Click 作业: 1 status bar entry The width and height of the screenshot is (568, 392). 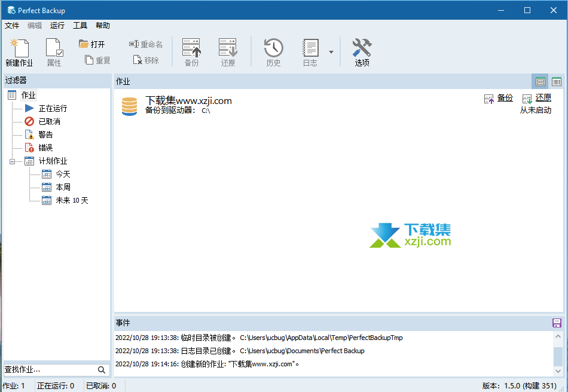(x=14, y=386)
